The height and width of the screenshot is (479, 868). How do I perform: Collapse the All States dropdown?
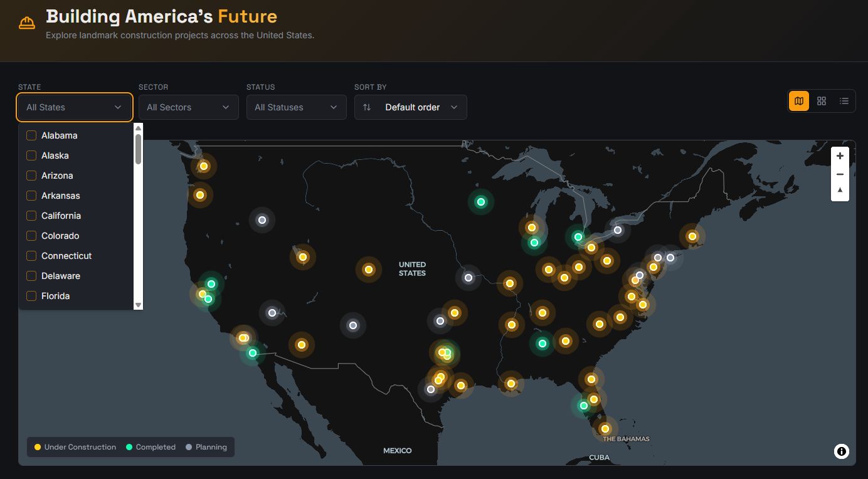[x=74, y=107]
